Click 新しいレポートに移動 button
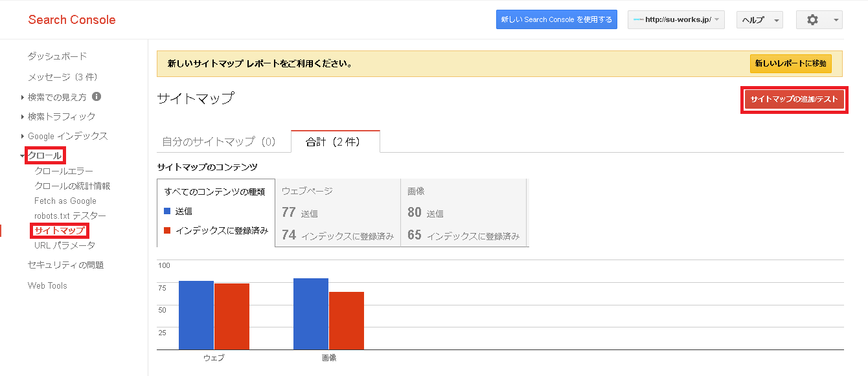The height and width of the screenshot is (376, 868). [790, 63]
